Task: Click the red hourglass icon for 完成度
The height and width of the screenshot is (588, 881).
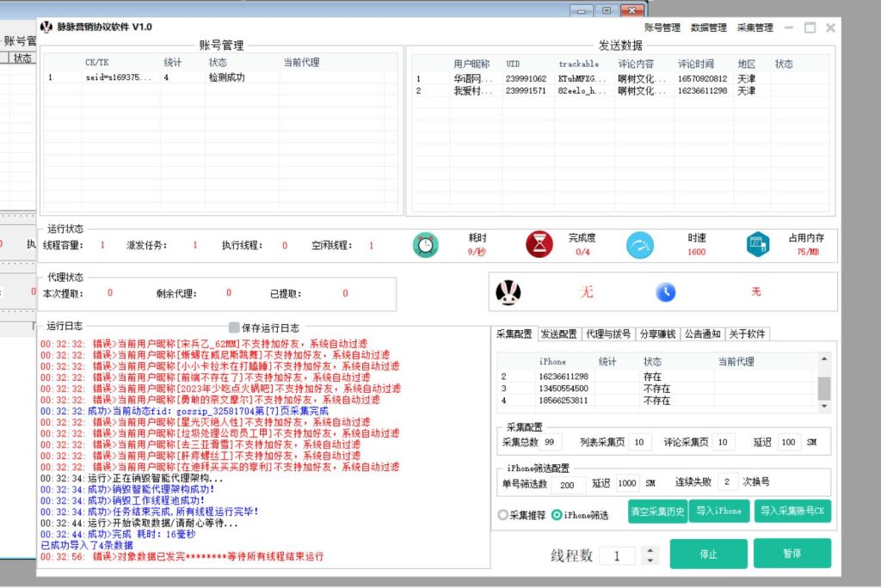Action: click(538, 243)
